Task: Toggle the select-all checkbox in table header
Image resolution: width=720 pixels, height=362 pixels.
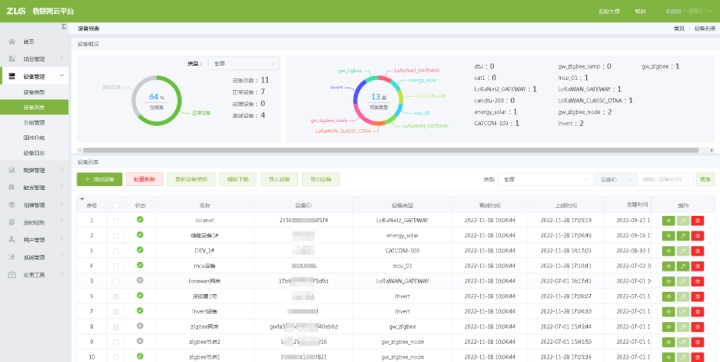Action: pos(116,205)
